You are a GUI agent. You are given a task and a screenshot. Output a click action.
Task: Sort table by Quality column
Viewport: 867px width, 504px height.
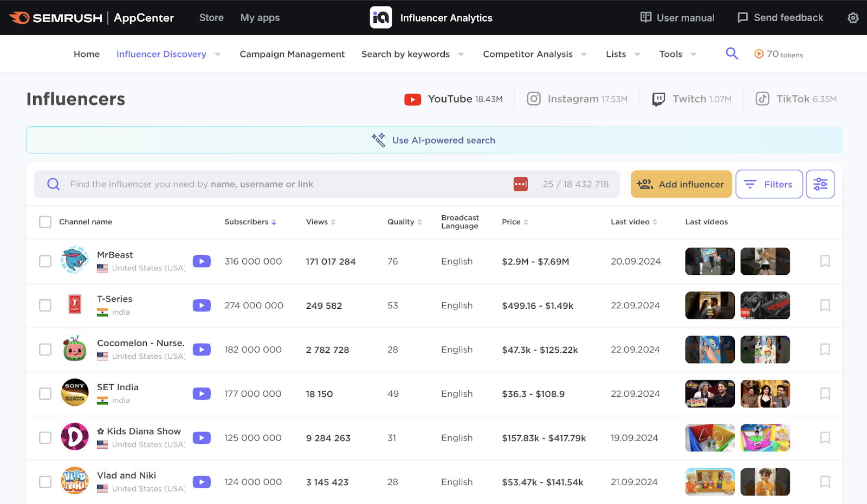tap(405, 222)
